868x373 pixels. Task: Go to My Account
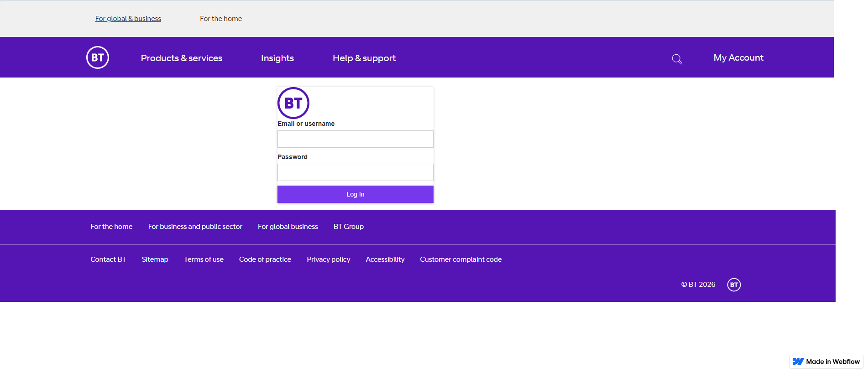(738, 57)
